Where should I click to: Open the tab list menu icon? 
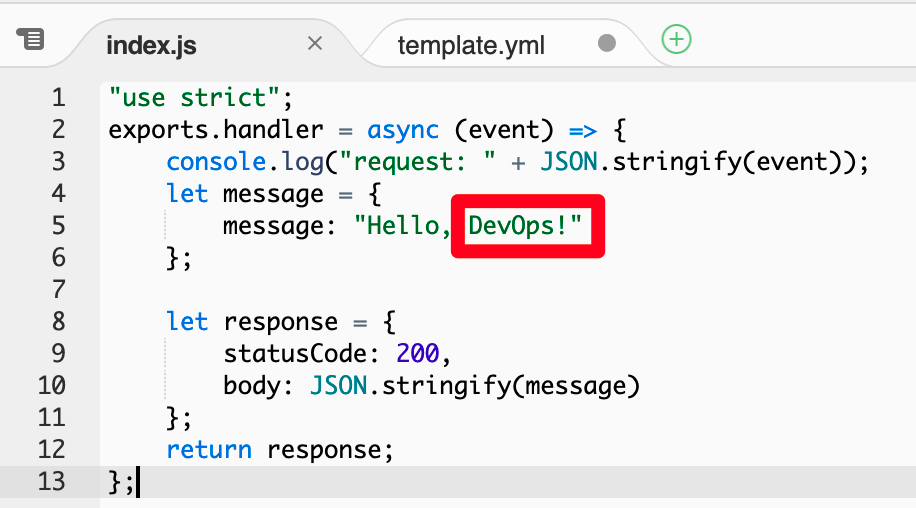coord(30,39)
